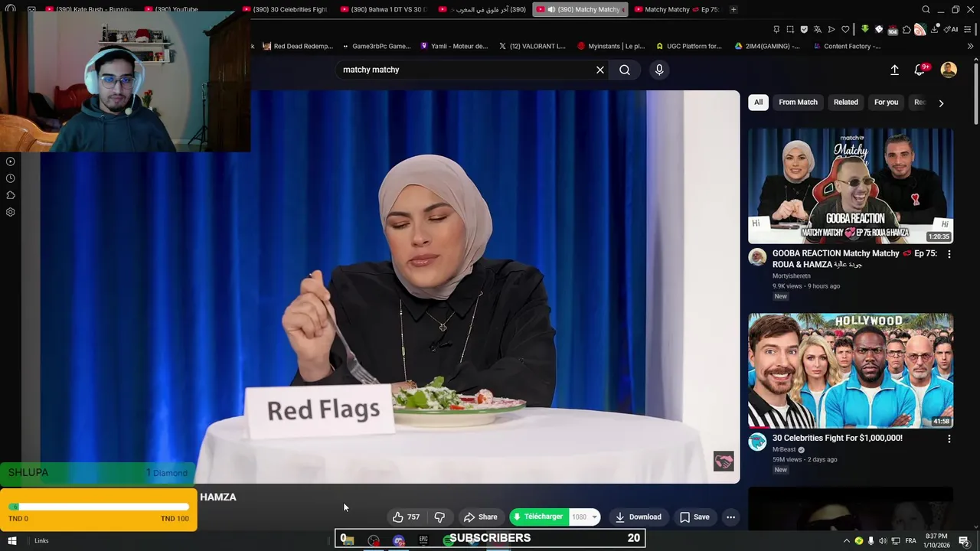Click the GOOBA REACTION Matchy Matchy title

coord(854,259)
